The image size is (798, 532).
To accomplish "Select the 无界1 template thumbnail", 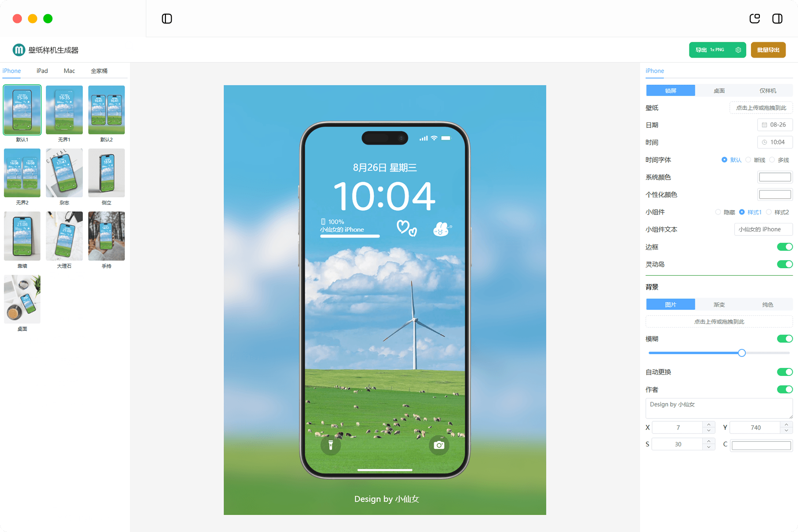I will (64, 110).
